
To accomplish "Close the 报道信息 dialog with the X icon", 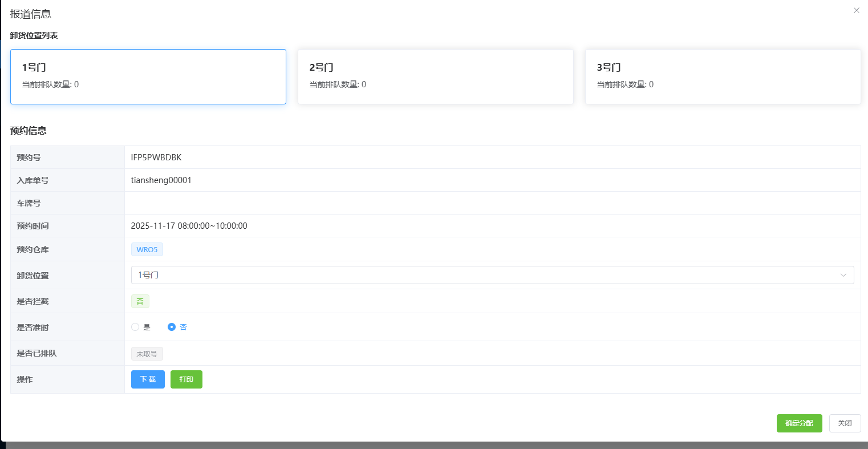I will click(x=856, y=10).
